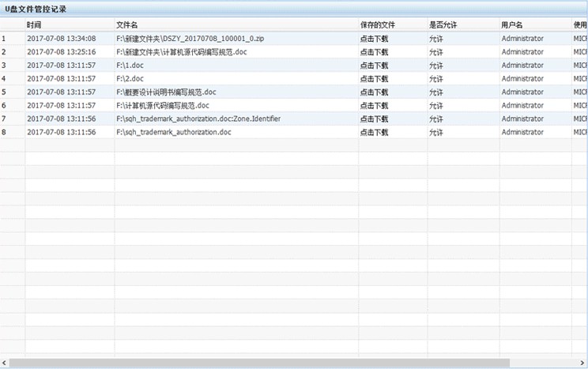Click row number 1

pyautogui.click(x=4, y=39)
